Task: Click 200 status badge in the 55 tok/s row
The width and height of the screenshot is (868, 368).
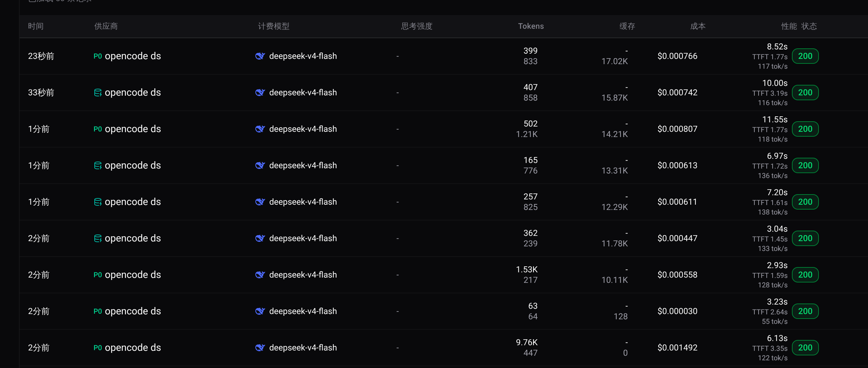Action: 805,311
